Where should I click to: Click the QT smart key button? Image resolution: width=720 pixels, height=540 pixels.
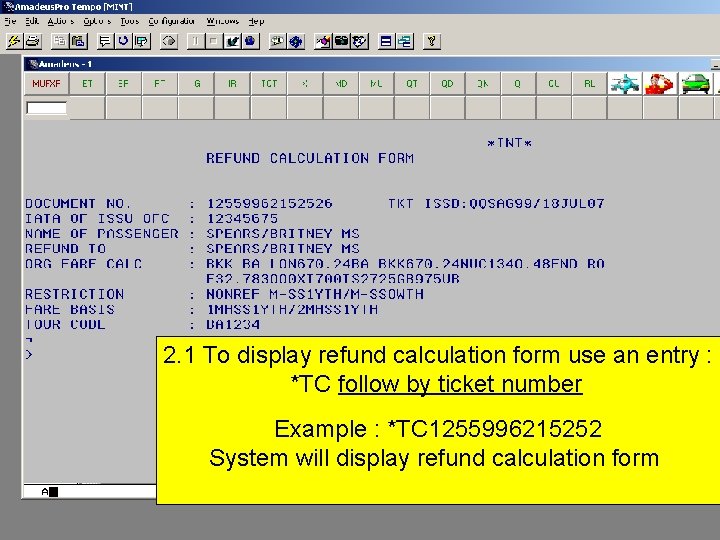[412, 84]
